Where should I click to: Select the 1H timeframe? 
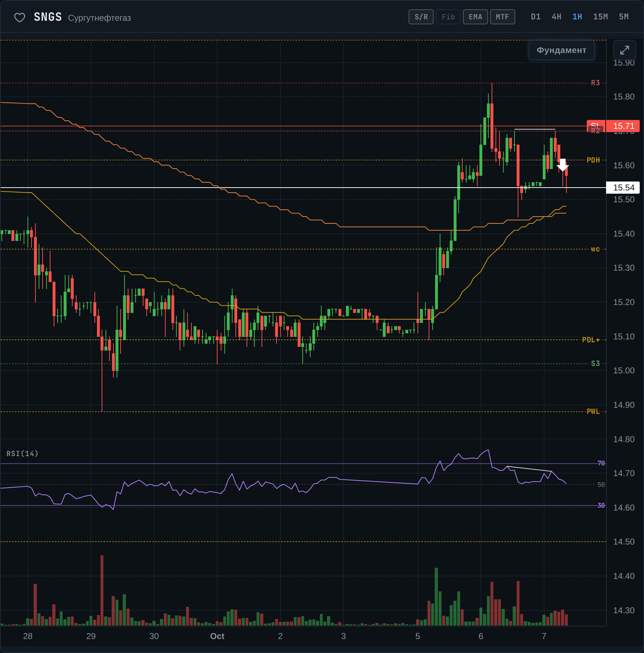577,17
